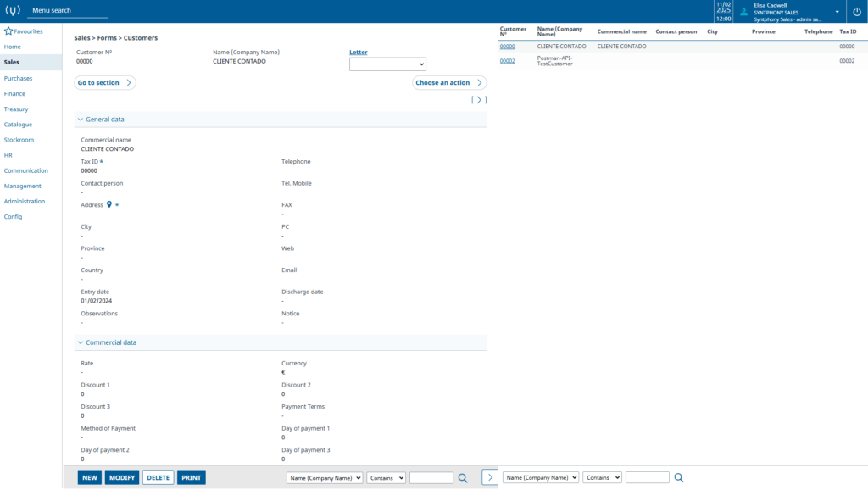Open the Management menu

(23, 186)
